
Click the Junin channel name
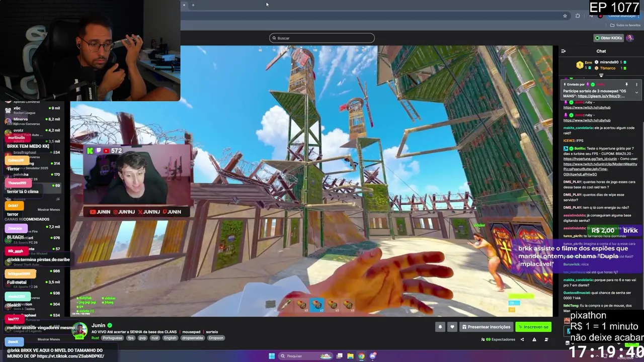(x=98, y=325)
